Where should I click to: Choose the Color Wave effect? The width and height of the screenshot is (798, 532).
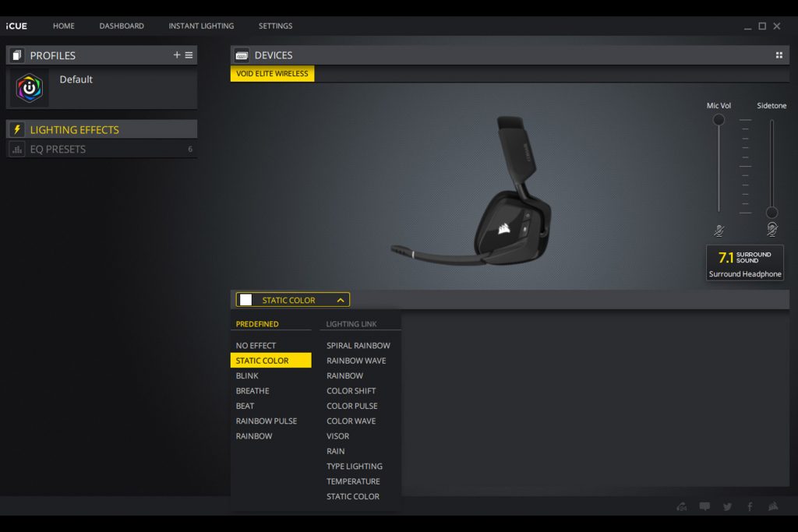point(351,421)
